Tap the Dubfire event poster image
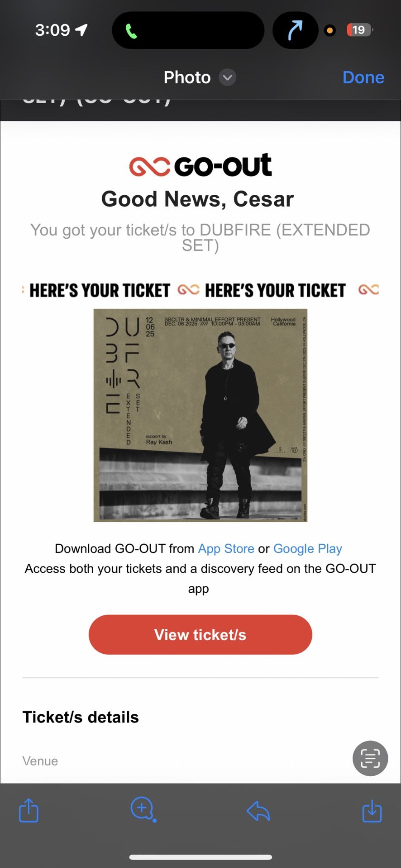The height and width of the screenshot is (868, 401). coord(200,415)
